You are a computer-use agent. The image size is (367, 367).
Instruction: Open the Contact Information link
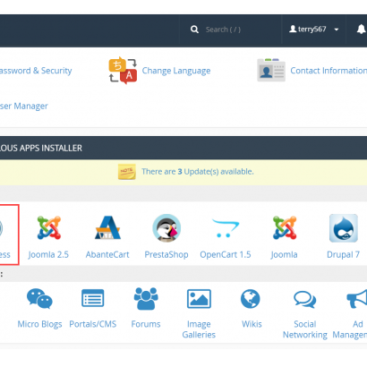328,71
